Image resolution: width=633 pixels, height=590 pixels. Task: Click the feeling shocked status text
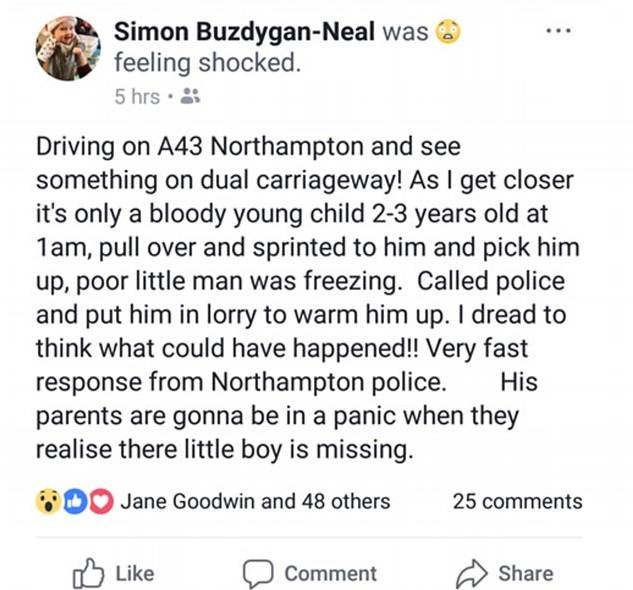(208, 63)
